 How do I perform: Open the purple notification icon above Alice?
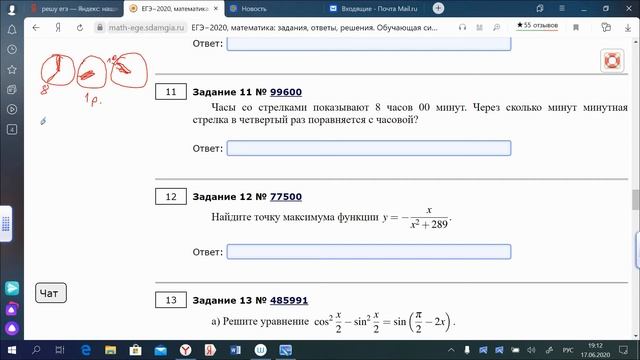[x=12, y=309]
